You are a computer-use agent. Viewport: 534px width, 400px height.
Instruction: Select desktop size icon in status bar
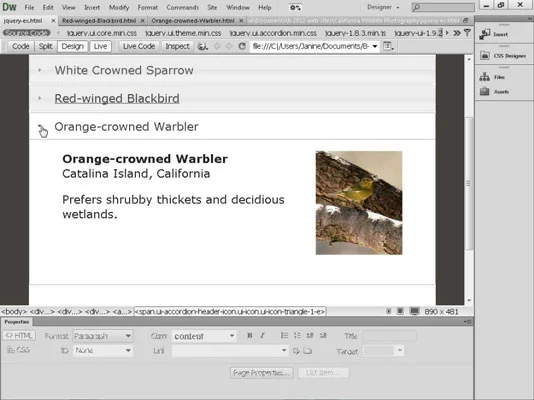click(414, 311)
